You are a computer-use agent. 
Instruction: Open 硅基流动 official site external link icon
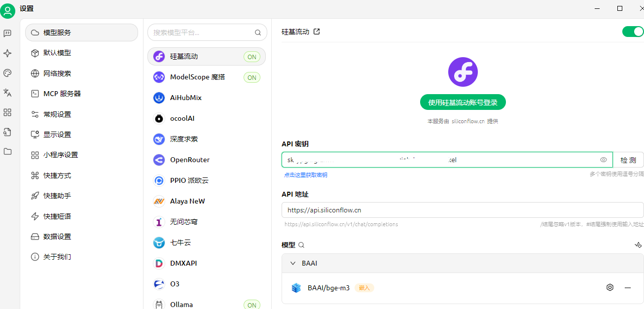(317, 32)
